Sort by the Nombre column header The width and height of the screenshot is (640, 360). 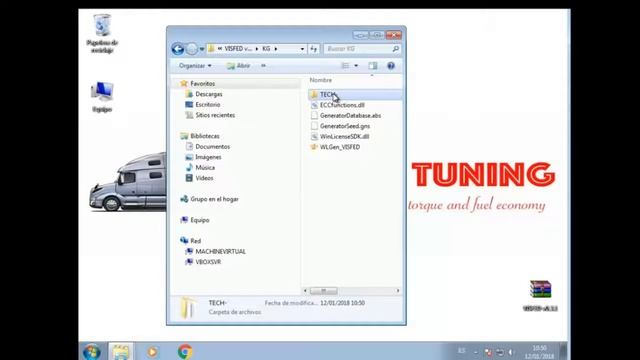click(x=321, y=80)
